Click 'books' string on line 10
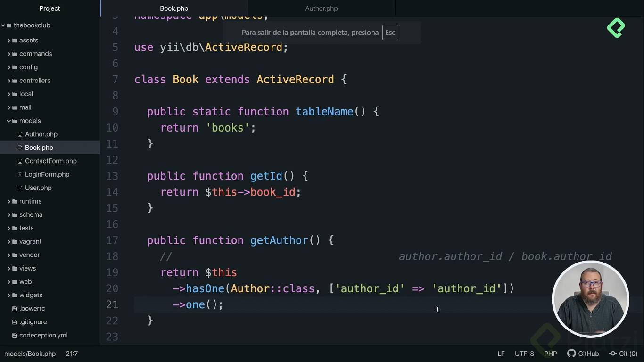This screenshot has width=644, height=362. click(x=227, y=128)
